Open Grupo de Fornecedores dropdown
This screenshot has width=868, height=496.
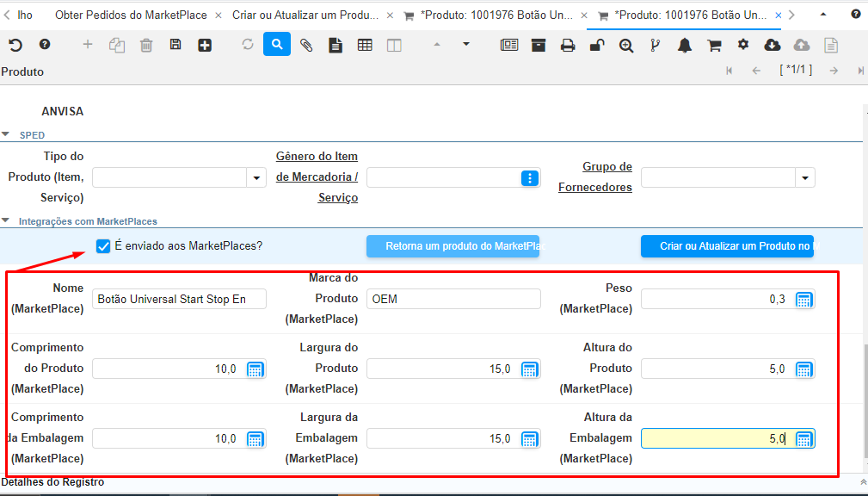(805, 178)
